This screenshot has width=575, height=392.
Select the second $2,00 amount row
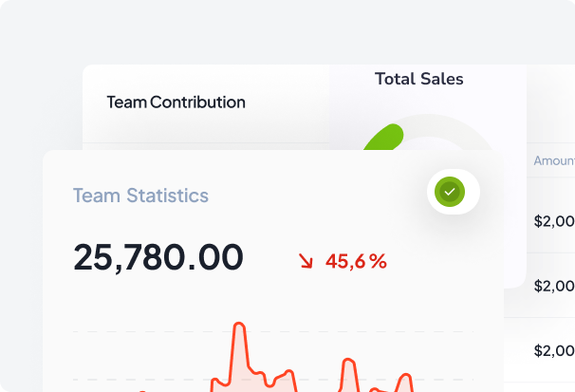coord(554,286)
